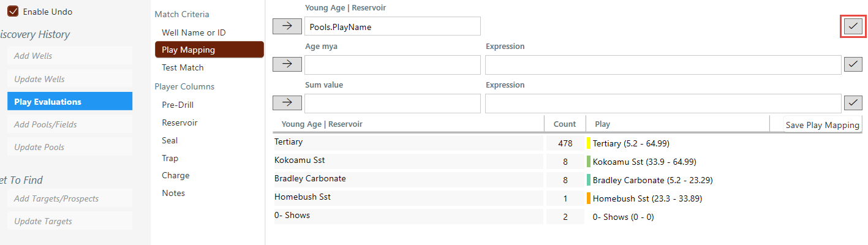The image size is (868, 245).
Task: Click the arrow button beside Age mya field
Action: (287, 64)
